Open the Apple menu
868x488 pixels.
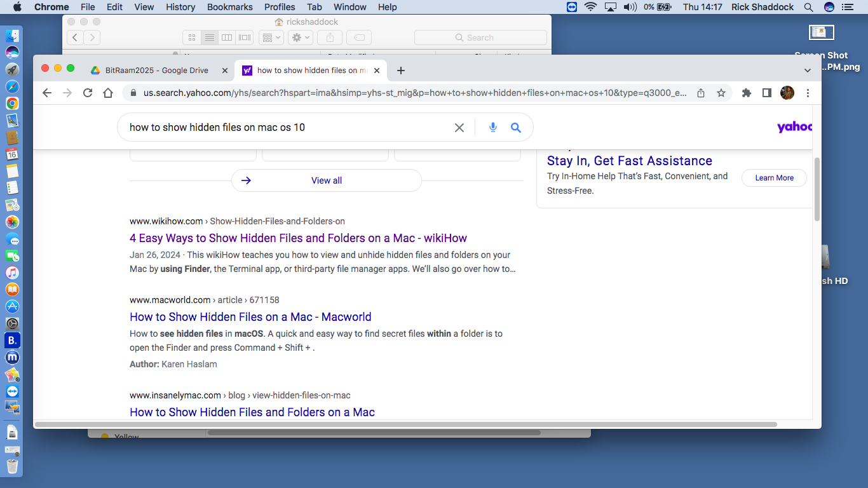tap(17, 7)
